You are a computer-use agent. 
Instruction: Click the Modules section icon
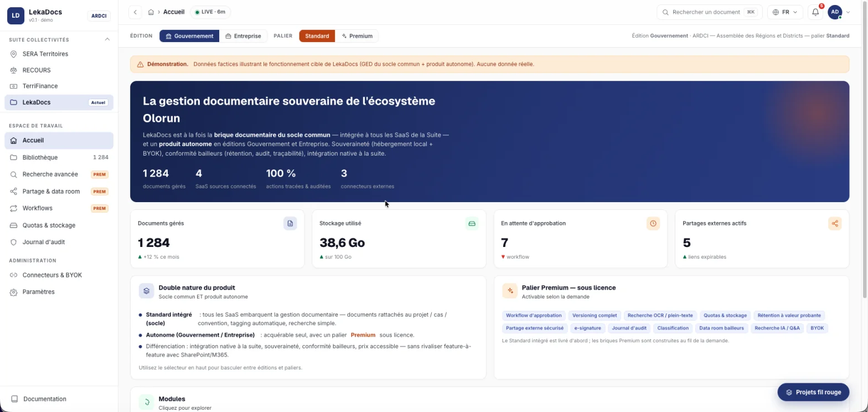[x=146, y=402]
